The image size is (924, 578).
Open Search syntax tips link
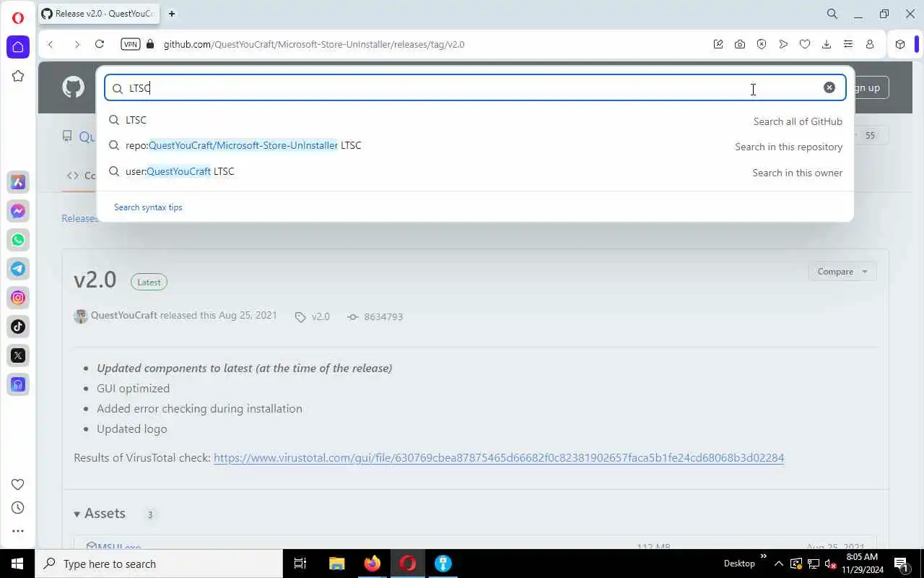(148, 207)
